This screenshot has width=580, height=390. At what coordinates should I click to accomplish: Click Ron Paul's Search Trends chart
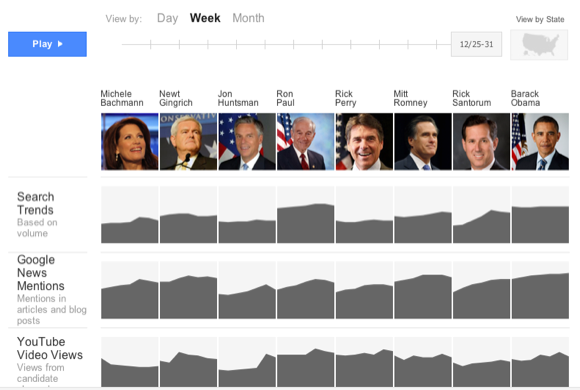click(x=306, y=215)
